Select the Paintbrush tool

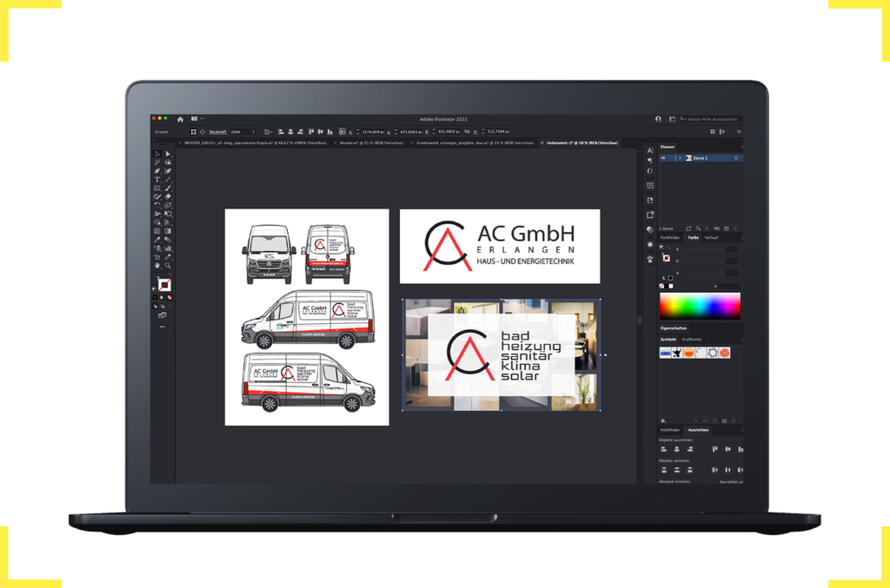click(x=168, y=188)
